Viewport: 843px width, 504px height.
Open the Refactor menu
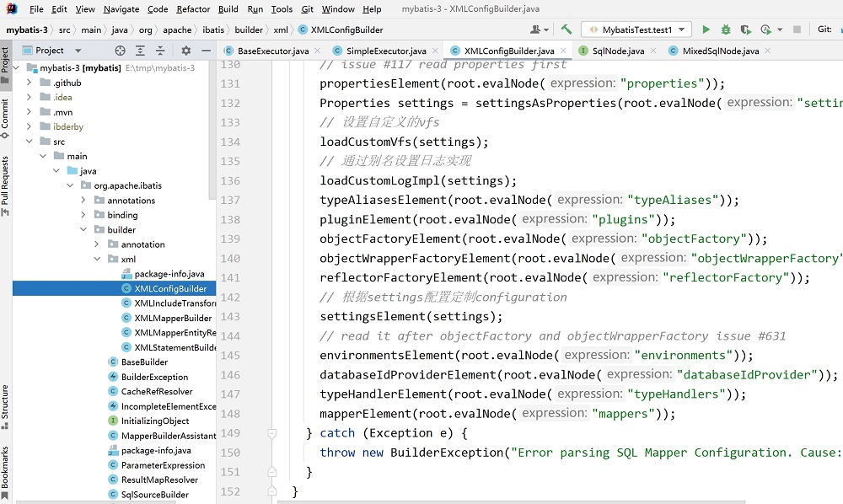193,9
